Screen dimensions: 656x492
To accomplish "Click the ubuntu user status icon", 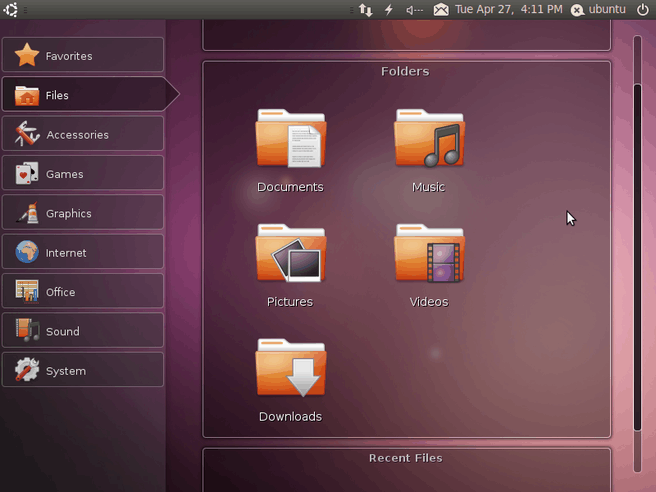I will pos(577,10).
